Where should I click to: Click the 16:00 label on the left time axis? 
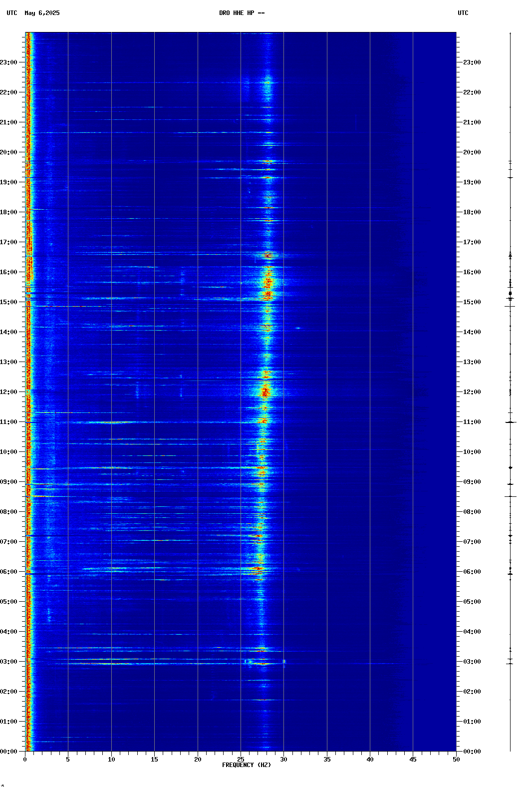tap(8, 272)
